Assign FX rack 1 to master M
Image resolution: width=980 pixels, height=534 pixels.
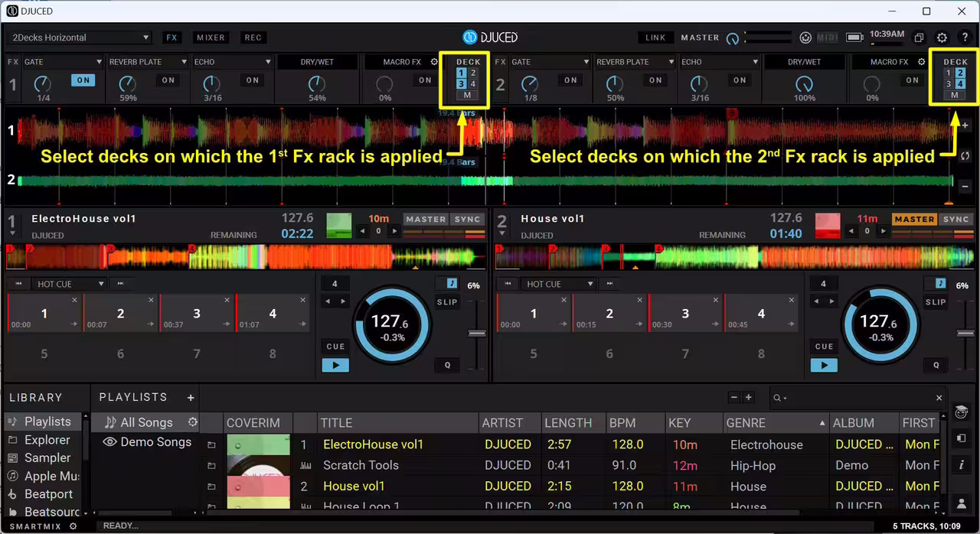[468, 96]
